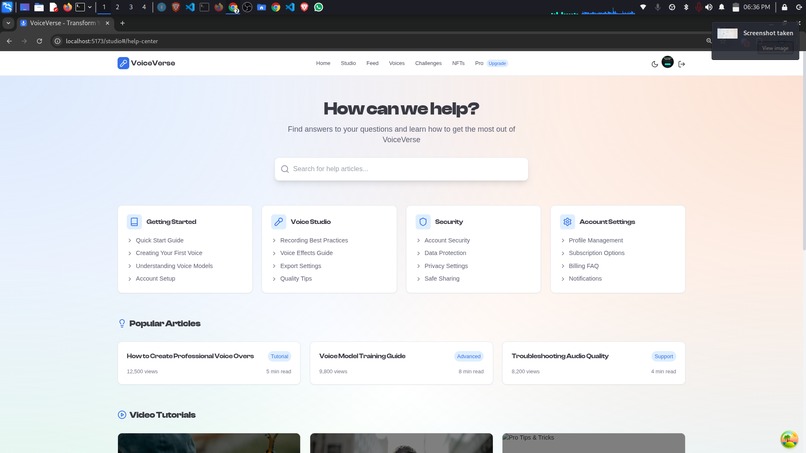The image size is (806, 453).
Task: Open the Billing FAQ link
Action: 583,266
